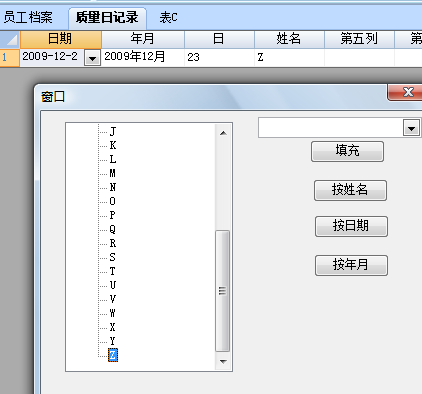Image resolution: width=422 pixels, height=394 pixels.
Task: Click the 年月 column header
Action: click(143, 39)
